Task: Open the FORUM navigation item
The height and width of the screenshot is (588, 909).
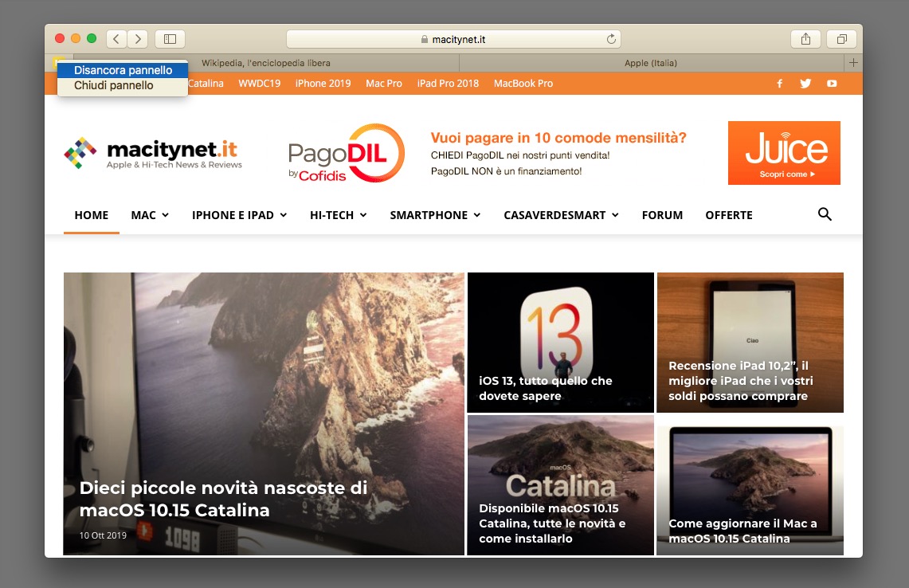Action: coord(662,215)
